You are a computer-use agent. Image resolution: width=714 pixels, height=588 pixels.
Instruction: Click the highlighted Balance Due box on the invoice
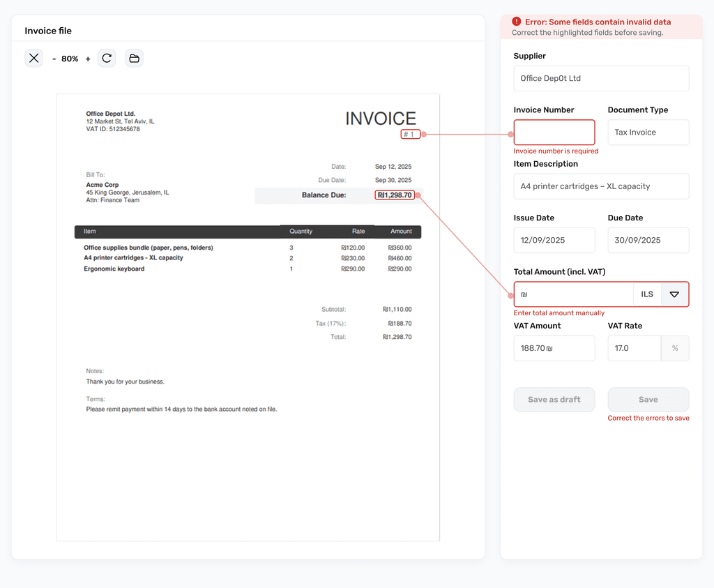pos(395,195)
